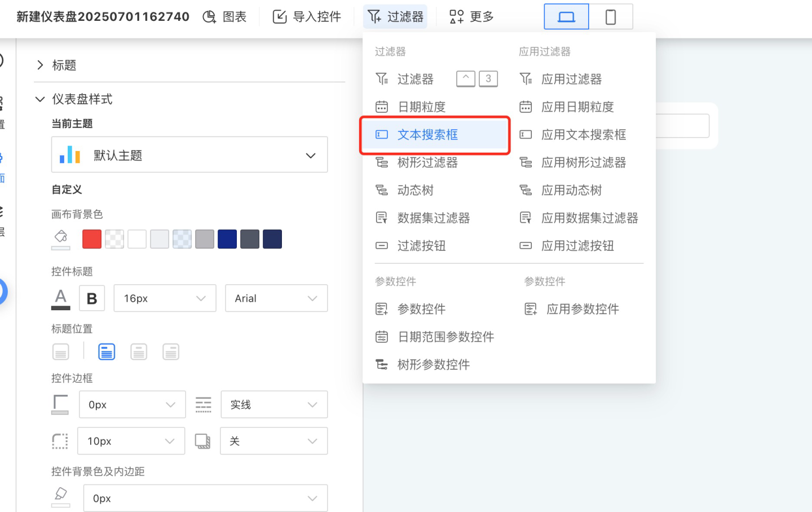Switch to mobile phone layout view
Screen dimensions: 812x512
point(610,17)
